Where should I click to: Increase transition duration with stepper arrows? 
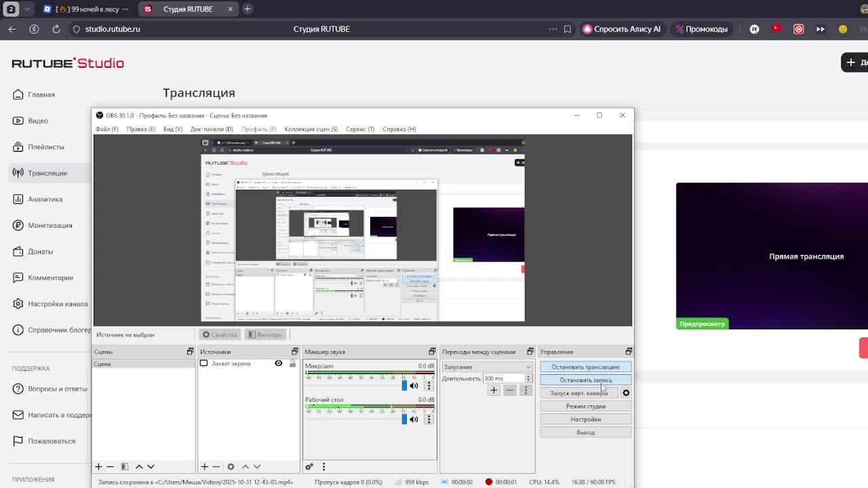528,377
